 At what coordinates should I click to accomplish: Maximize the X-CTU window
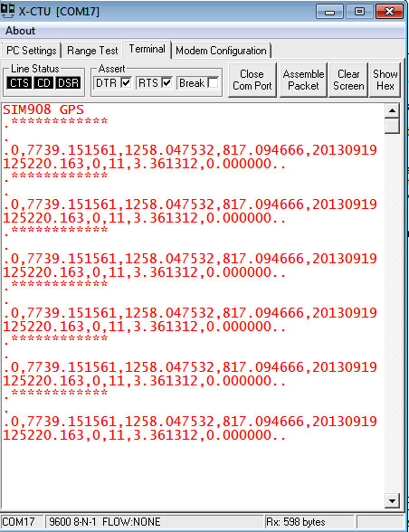(x=359, y=12)
